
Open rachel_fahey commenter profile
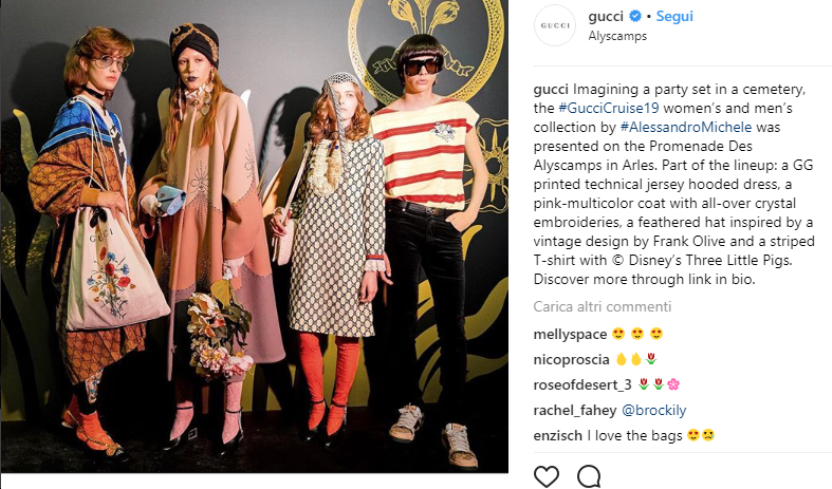(575, 410)
